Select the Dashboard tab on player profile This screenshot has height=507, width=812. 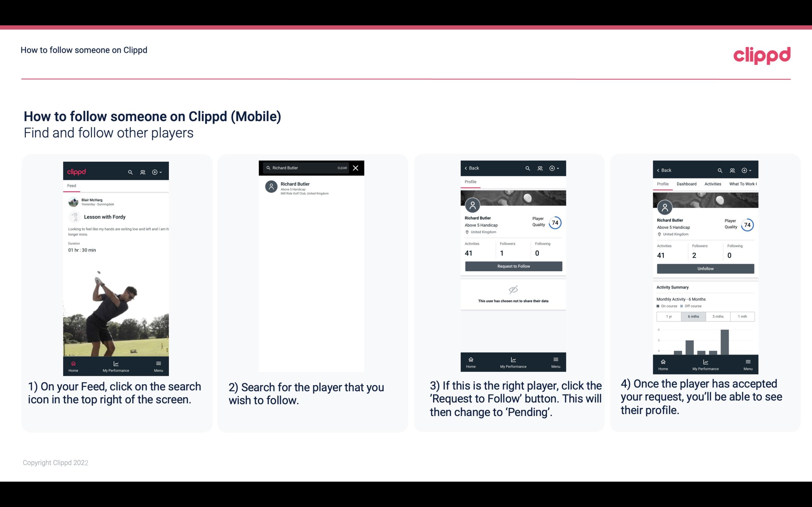tap(687, 183)
